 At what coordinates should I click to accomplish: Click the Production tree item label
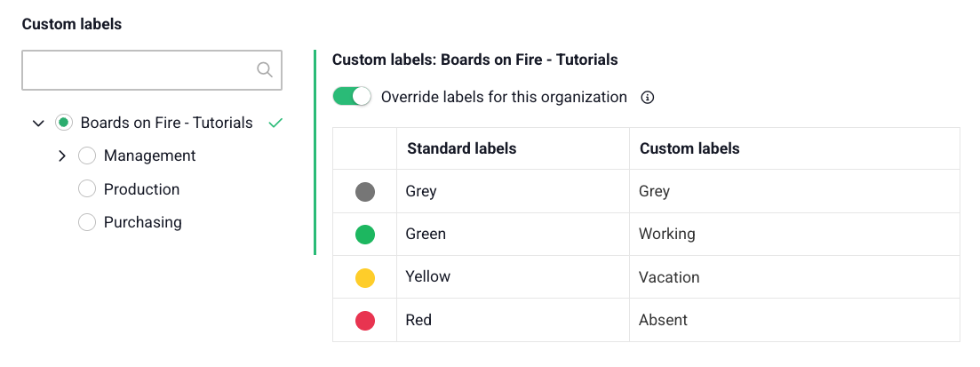(141, 189)
